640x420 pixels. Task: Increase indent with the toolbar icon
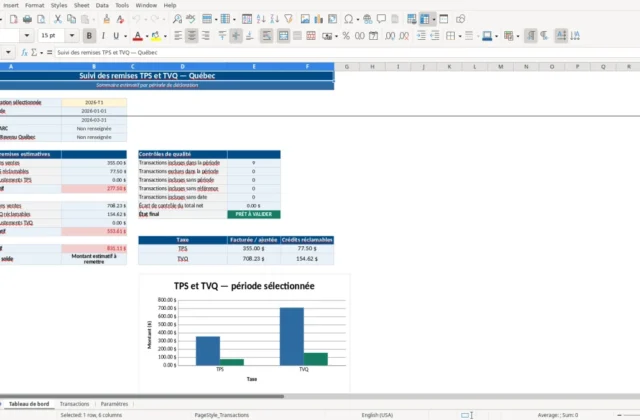point(421,36)
